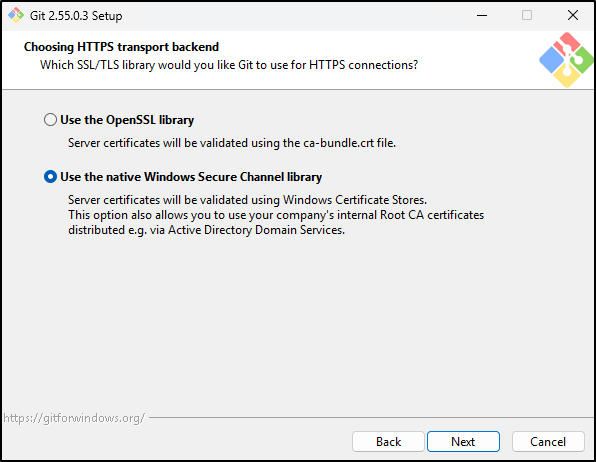Select the OpenSSL library radio circle

click(50, 120)
